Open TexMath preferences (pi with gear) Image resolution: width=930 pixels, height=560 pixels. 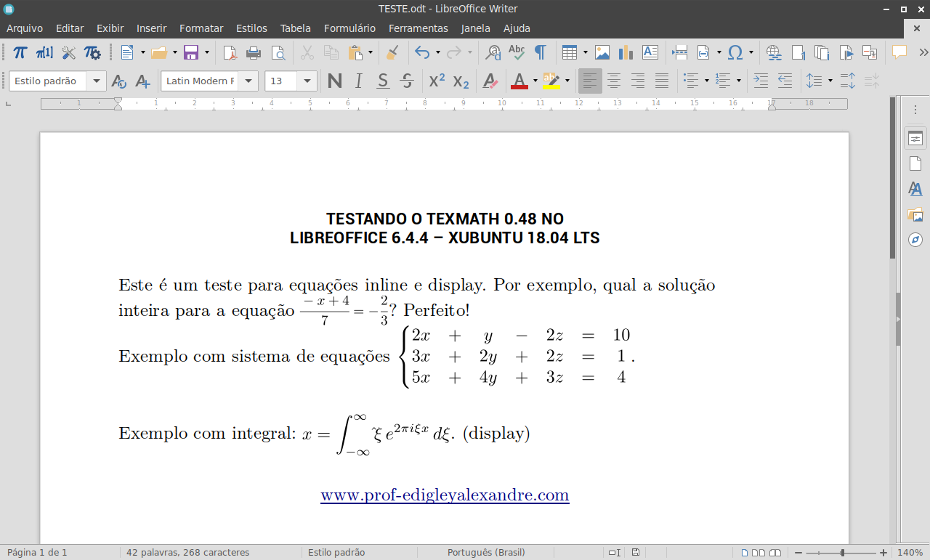coord(92,52)
